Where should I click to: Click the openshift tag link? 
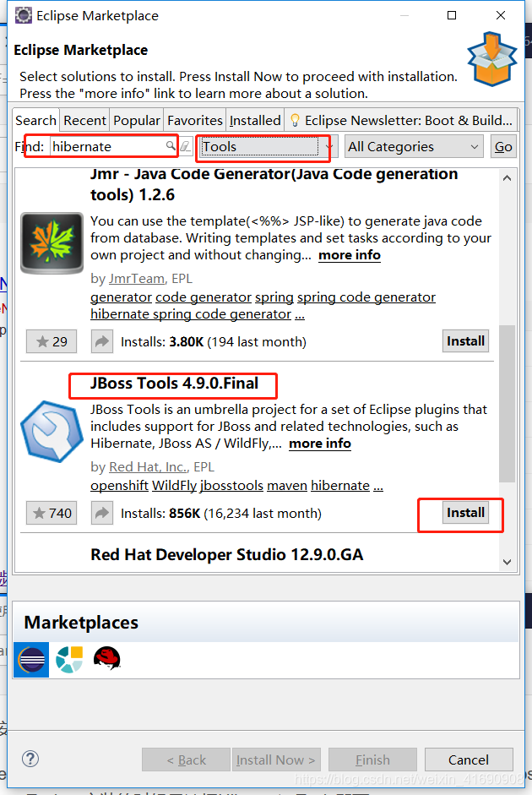(120, 485)
